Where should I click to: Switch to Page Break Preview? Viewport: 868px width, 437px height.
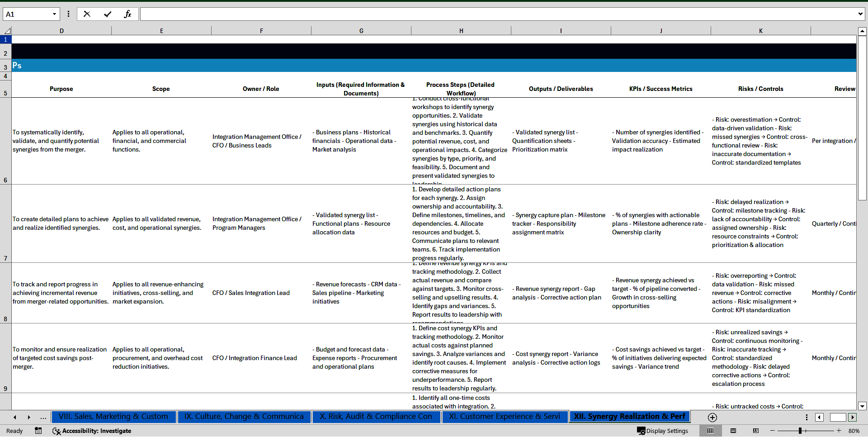[x=756, y=431]
